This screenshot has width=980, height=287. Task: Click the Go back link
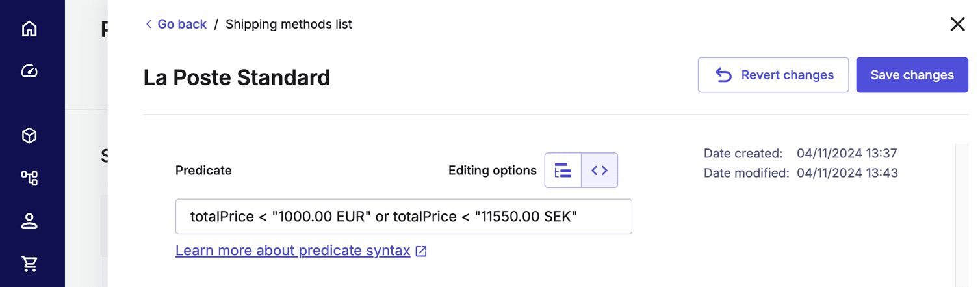[181, 25]
